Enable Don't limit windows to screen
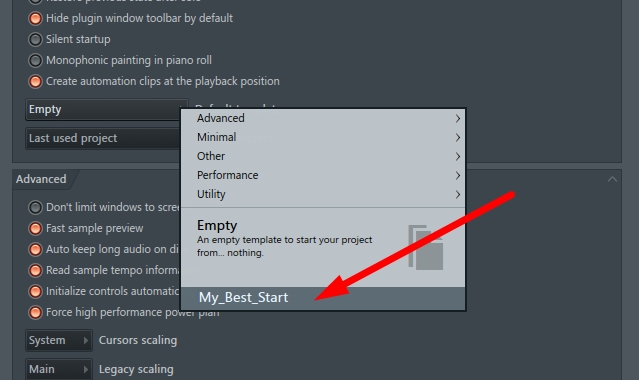Screen dimensions: 639x380 point(35,207)
